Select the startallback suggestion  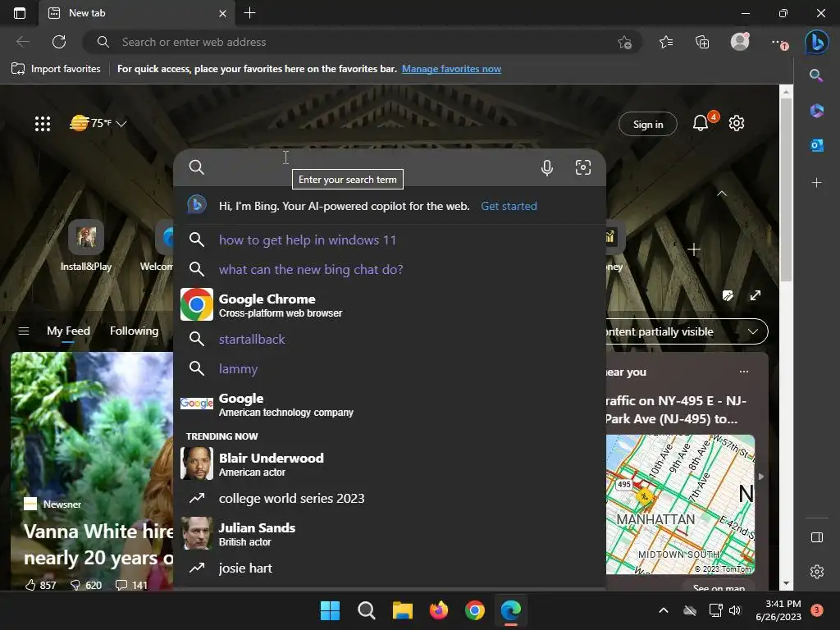coord(390,339)
